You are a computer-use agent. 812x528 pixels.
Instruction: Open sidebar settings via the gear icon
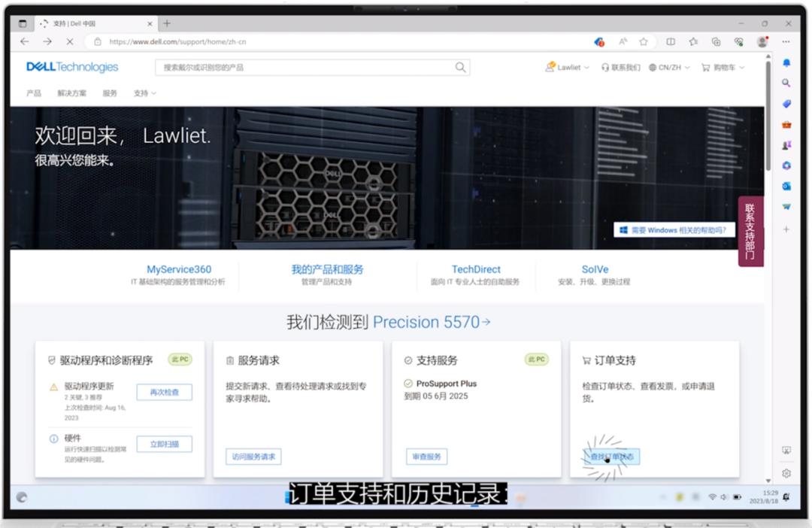coord(785,472)
